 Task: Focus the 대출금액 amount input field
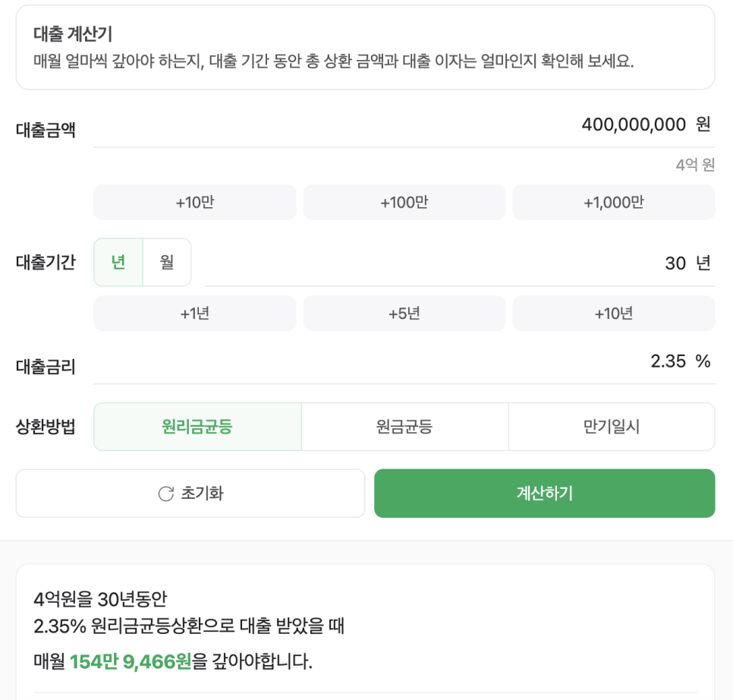tap(404, 125)
